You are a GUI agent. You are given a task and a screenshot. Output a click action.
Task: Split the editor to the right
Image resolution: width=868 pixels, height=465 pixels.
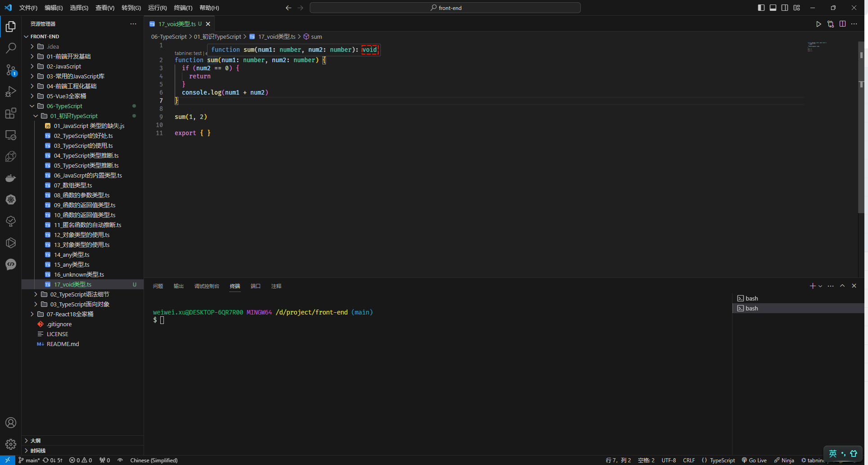[x=842, y=24]
